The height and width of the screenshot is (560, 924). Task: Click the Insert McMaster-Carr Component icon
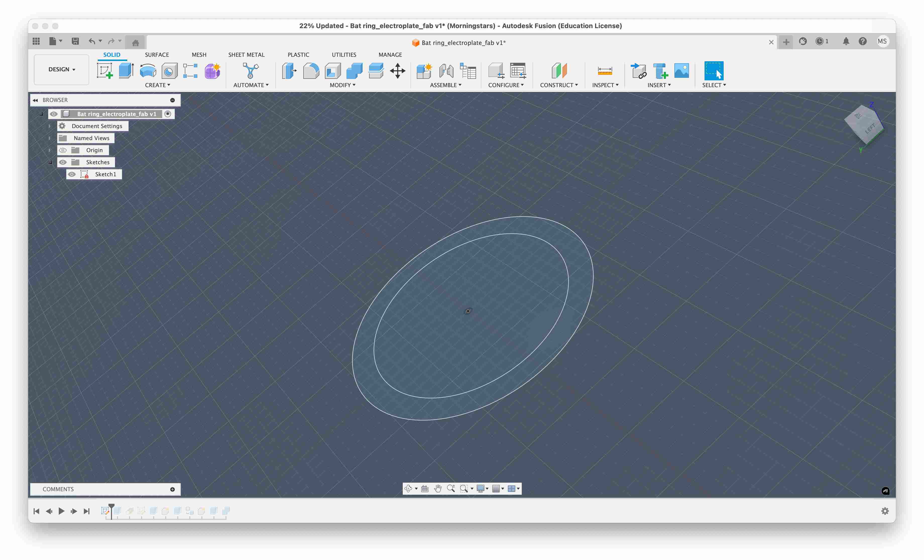click(x=660, y=71)
